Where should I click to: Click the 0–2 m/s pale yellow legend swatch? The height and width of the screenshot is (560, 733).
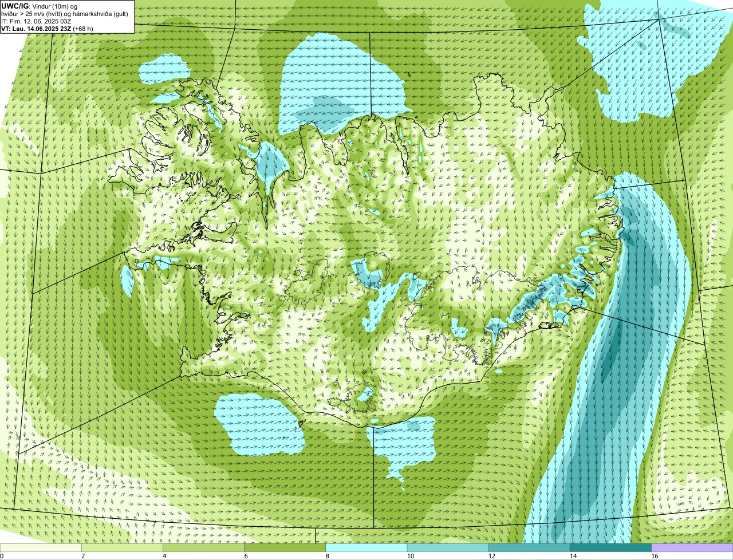(x=41, y=547)
